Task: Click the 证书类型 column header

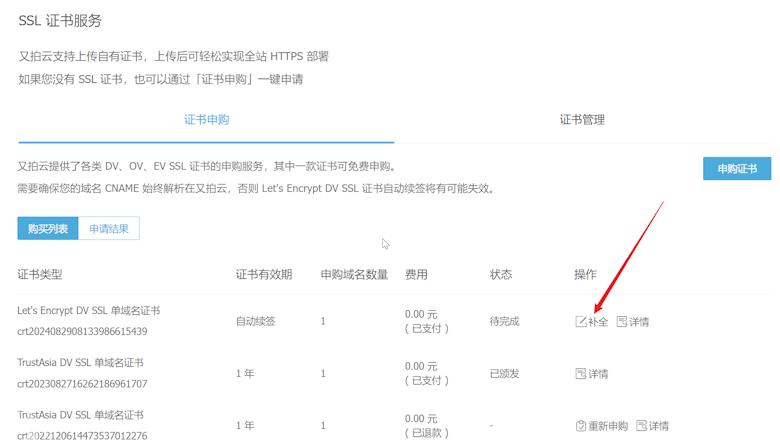Action: point(40,274)
